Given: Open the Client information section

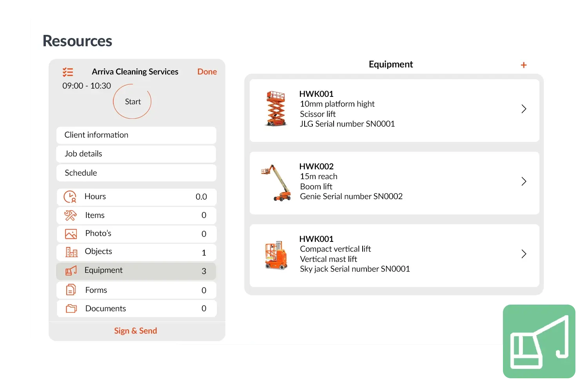Looking at the screenshot, I should (x=136, y=135).
